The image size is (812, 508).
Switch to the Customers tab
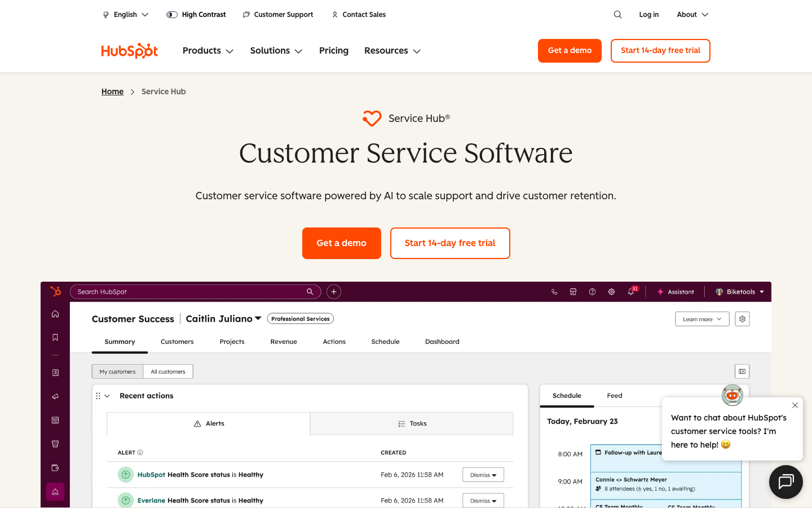177,341
